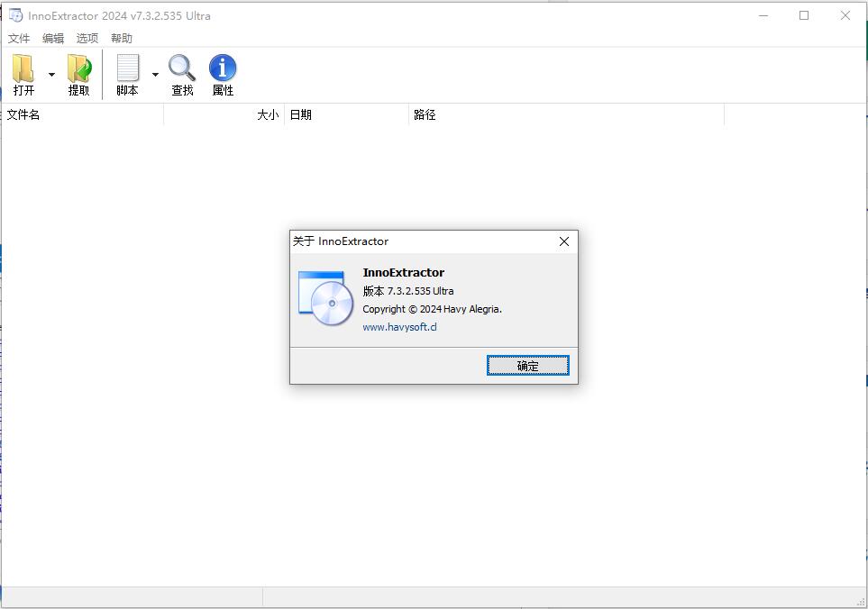Click the app icon in the title bar
Image resolution: width=868 pixels, height=609 pixels.
pyautogui.click(x=15, y=15)
